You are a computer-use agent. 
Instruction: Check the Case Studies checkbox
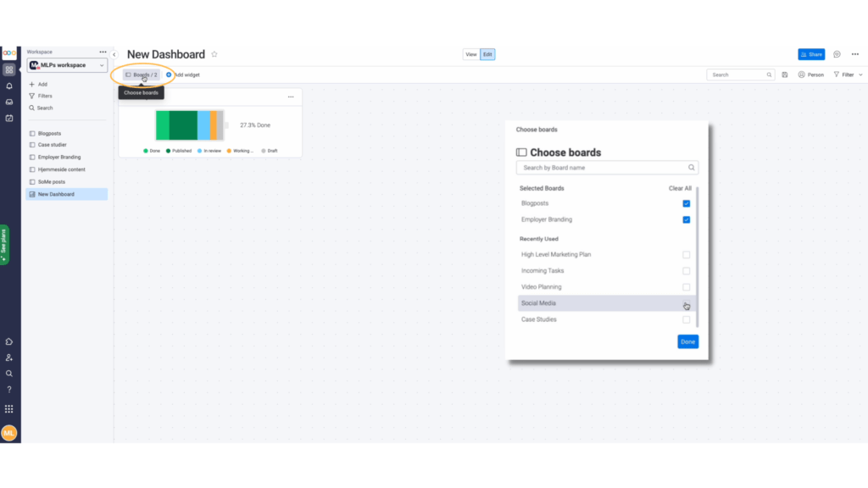[x=686, y=319]
